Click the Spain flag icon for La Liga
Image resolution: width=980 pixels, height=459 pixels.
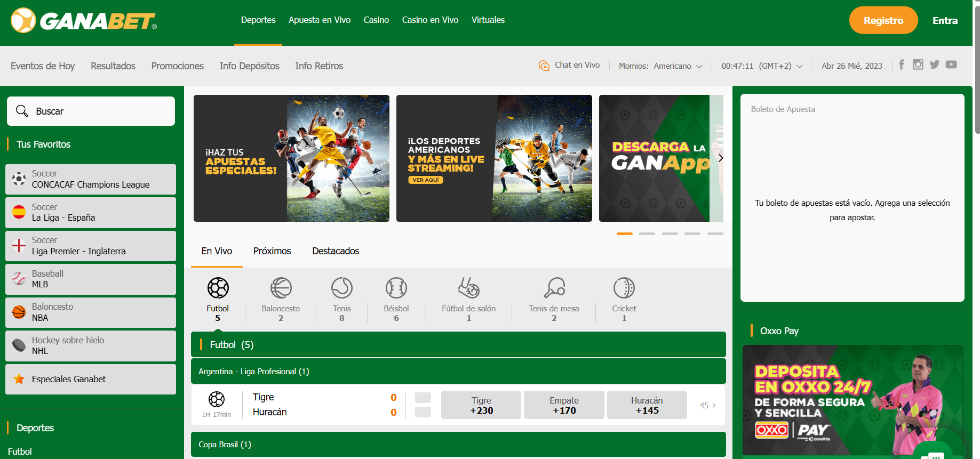[19, 212]
